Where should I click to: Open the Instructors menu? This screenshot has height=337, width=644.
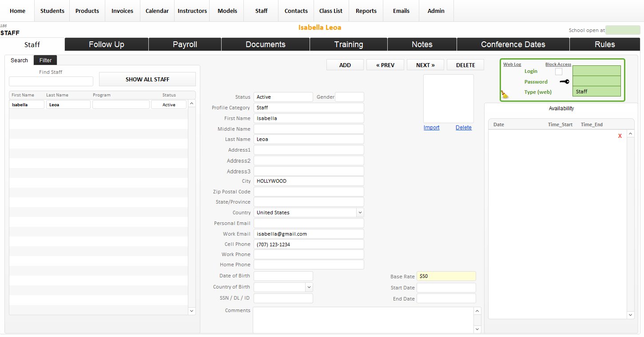(x=192, y=11)
